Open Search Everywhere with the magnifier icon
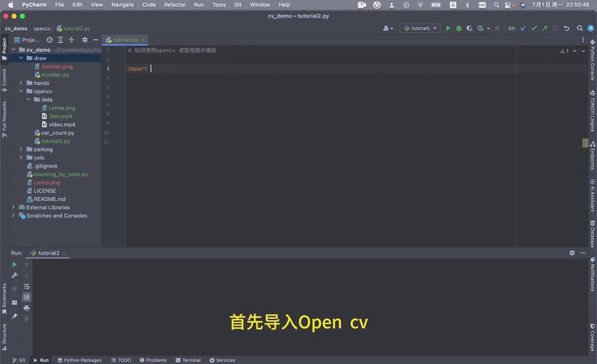Screen dimensions: 597x364 580,28
